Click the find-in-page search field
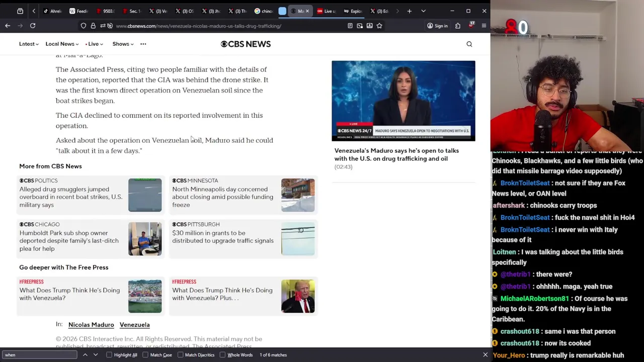Screen dimensions: 644x362 coord(39,355)
